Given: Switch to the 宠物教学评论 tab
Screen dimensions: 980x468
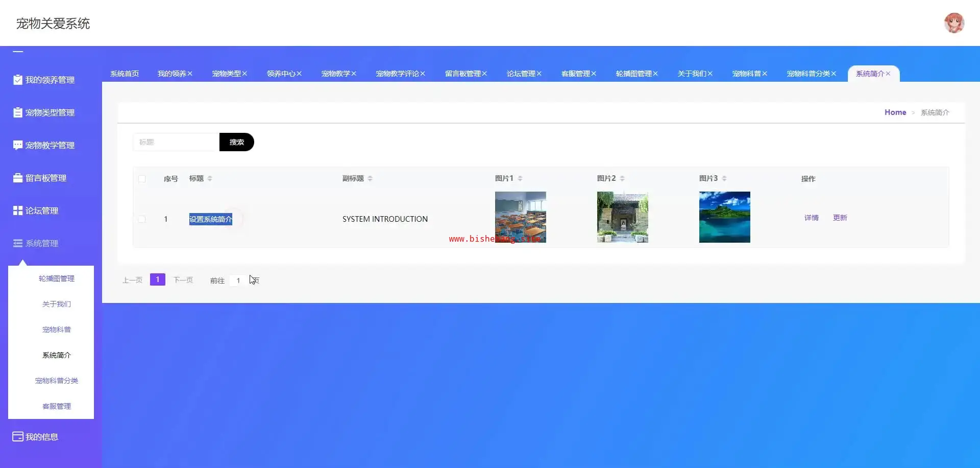Looking at the screenshot, I should [398, 74].
